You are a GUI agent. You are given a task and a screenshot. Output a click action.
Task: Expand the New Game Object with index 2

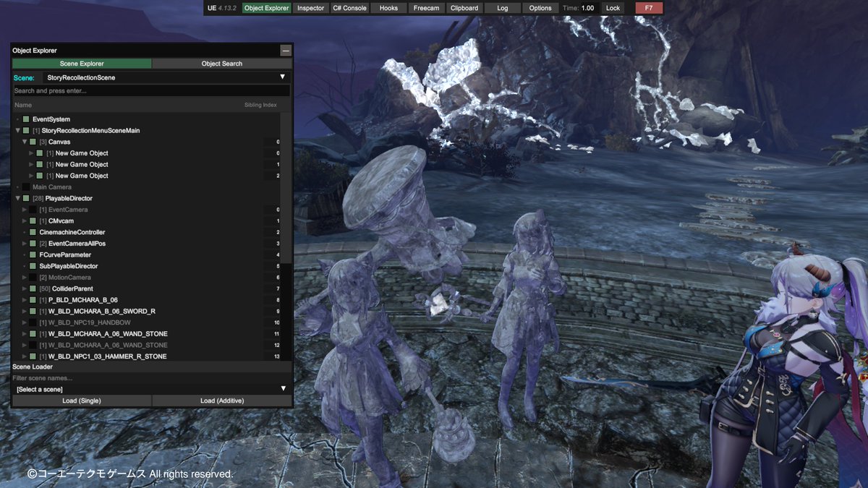(31, 176)
